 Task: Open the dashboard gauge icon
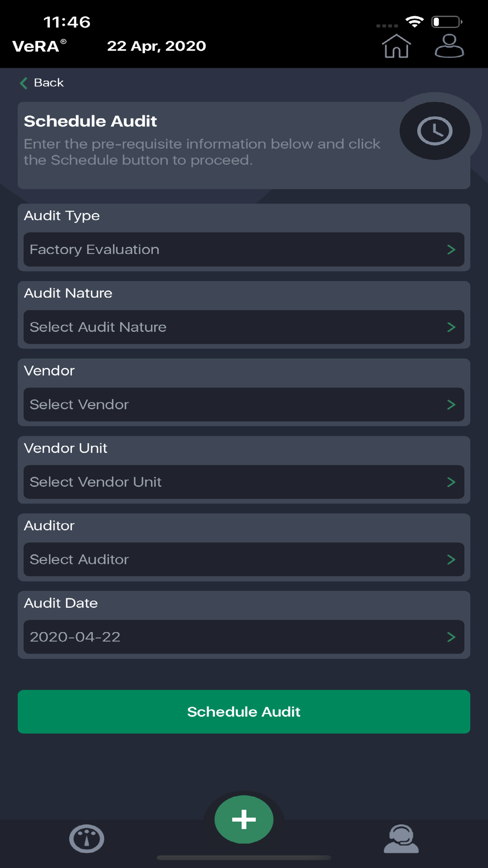pos(87,839)
